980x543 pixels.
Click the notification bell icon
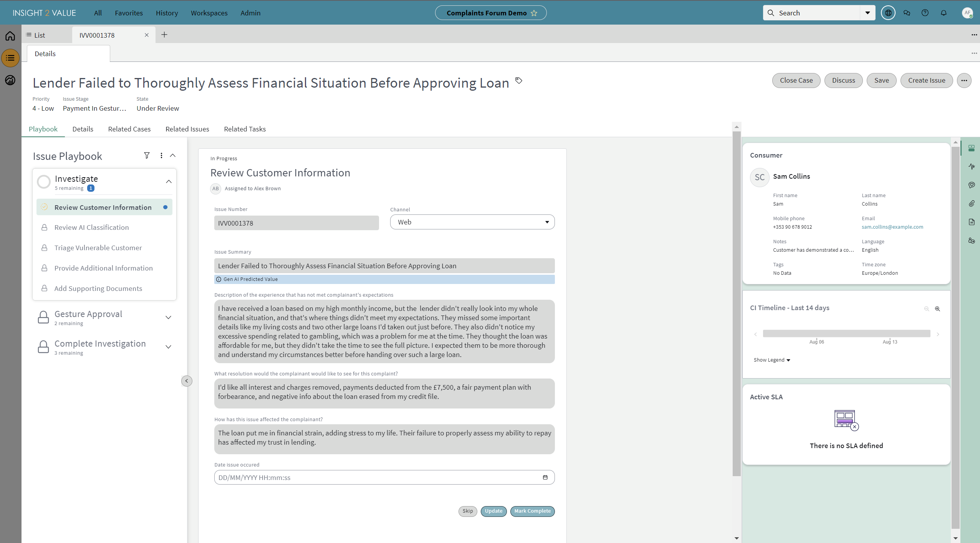click(944, 13)
